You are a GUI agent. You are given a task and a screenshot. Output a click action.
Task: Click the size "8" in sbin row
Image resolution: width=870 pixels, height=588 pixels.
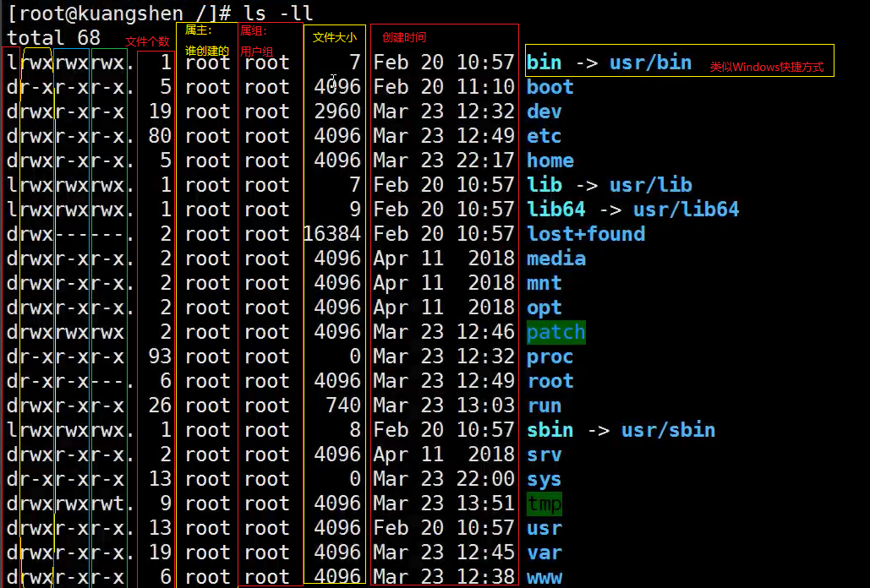(x=355, y=429)
